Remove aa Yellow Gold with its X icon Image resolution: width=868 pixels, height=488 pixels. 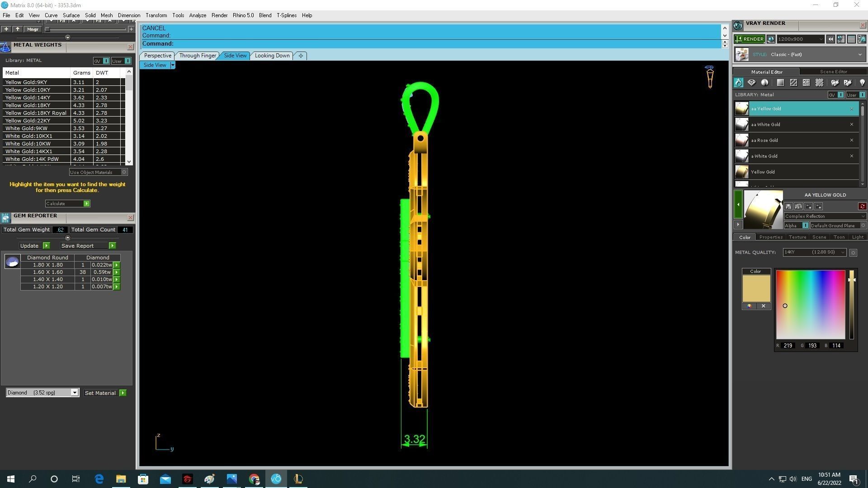852,109
